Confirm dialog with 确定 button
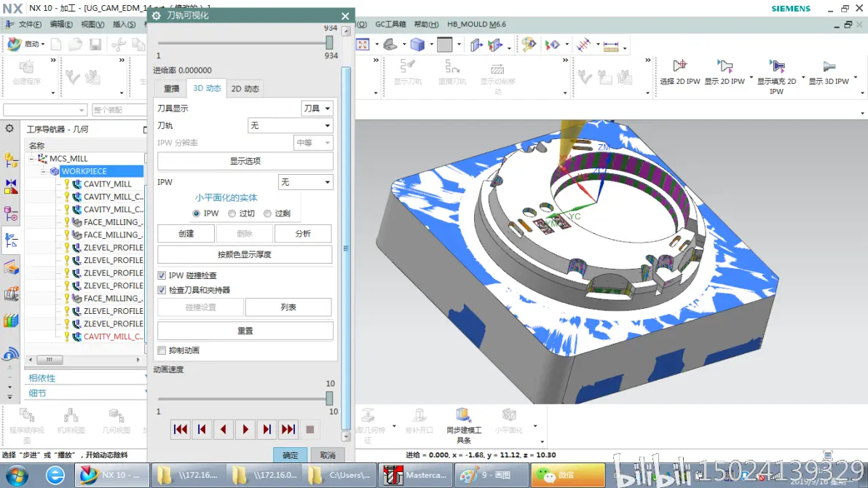 click(x=290, y=455)
